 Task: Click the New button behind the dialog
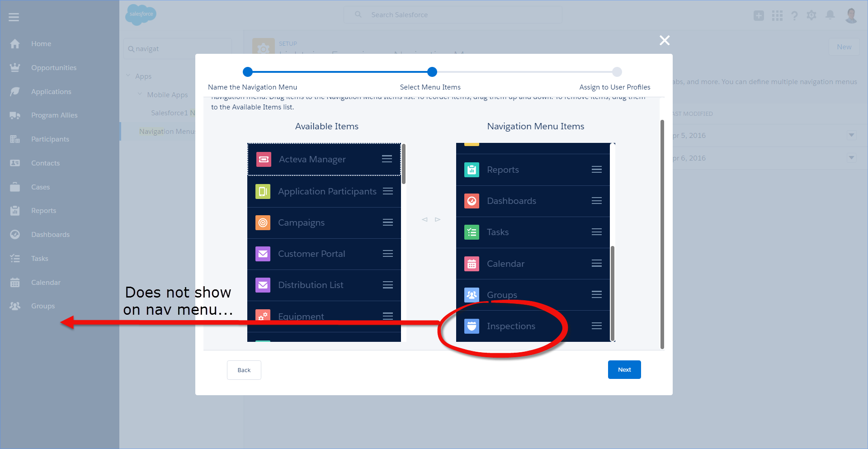[844, 47]
